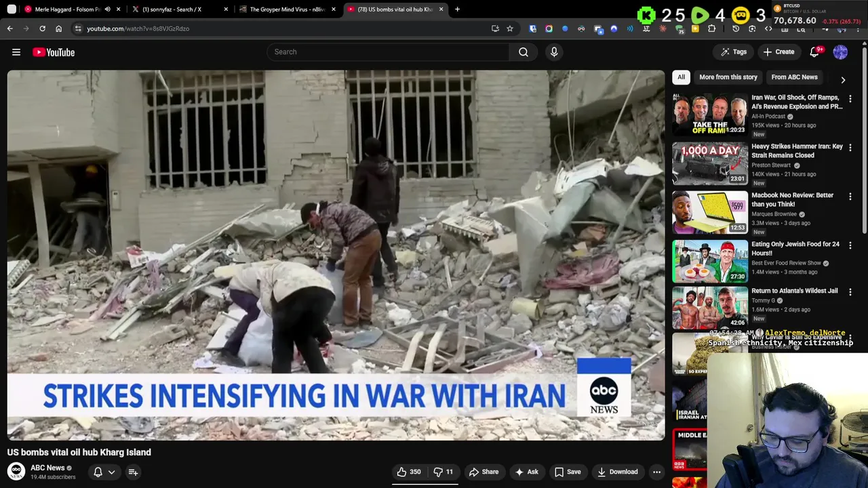Viewport: 868px width, 488px height.
Task: Click '19.4M subscribers' text
Action: (x=53, y=477)
